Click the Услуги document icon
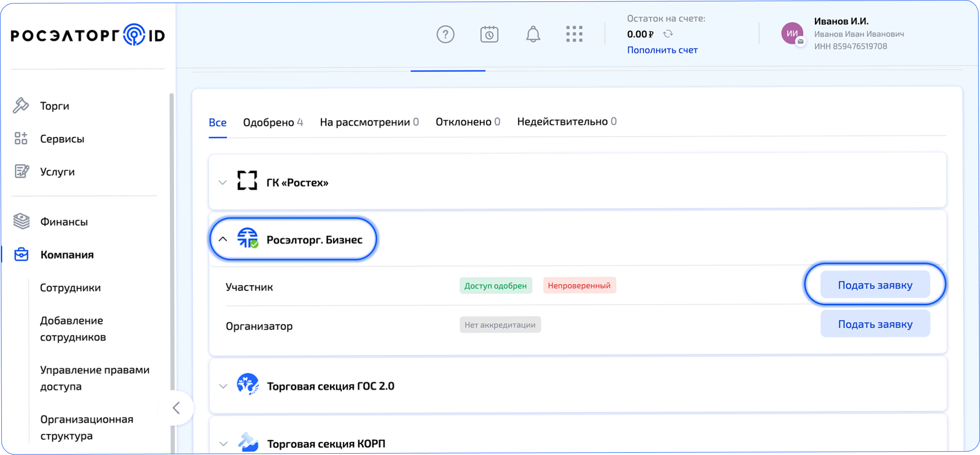Image resolution: width=980 pixels, height=455 pixels. point(21,172)
